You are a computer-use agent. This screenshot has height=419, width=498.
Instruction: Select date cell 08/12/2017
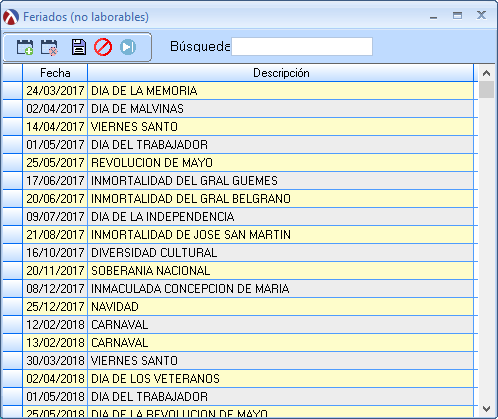(55, 289)
